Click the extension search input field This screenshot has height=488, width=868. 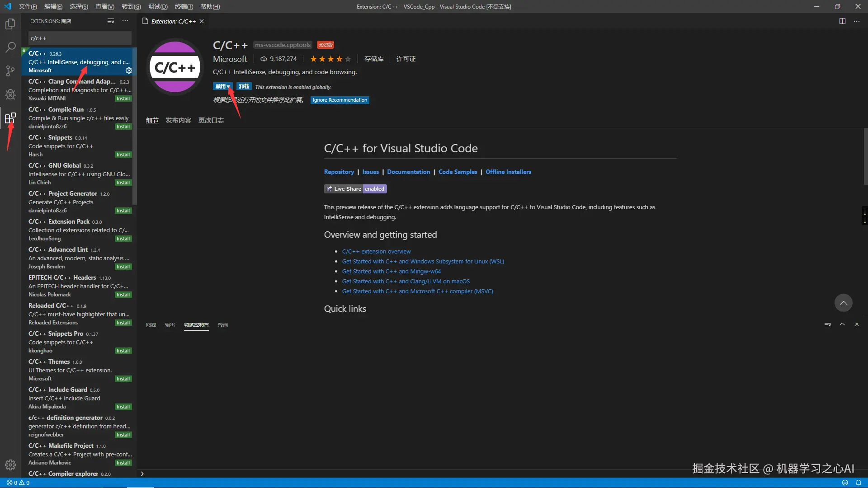tap(80, 38)
